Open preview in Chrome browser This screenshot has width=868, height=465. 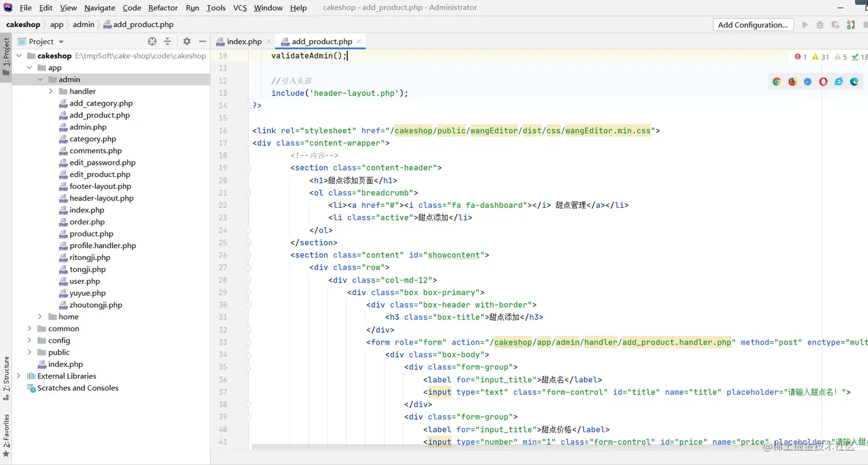(x=777, y=82)
